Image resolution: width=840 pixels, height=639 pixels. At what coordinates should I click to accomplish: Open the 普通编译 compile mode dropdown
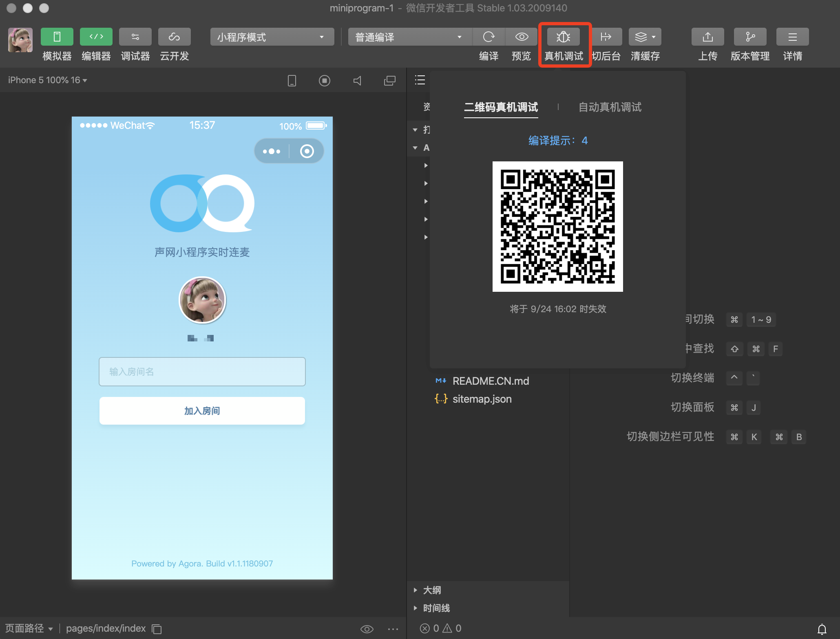coord(410,37)
